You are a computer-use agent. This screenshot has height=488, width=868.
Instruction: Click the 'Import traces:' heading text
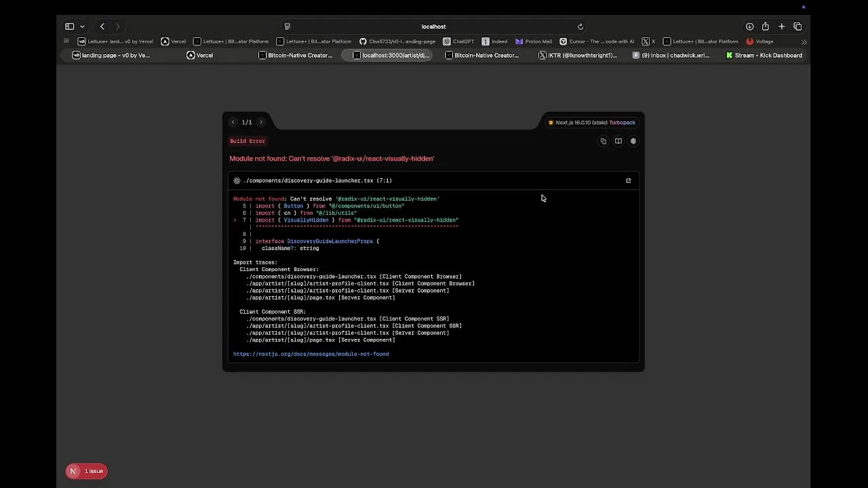pyautogui.click(x=255, y=262)
